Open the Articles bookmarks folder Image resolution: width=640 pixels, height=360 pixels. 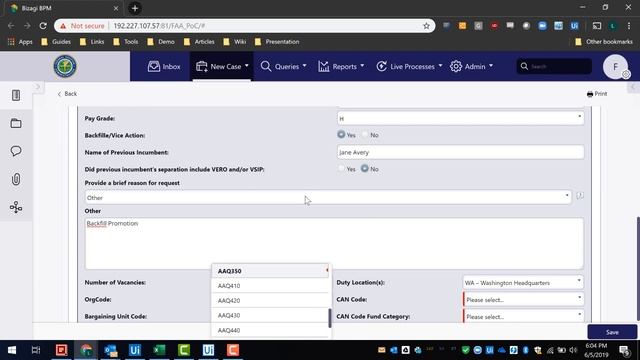click(x=199, y=42)
